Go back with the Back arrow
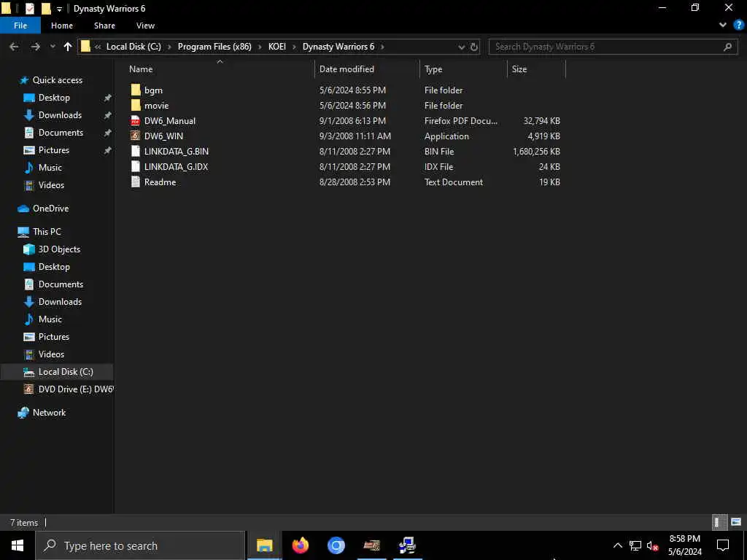 (x=15, y=46)
